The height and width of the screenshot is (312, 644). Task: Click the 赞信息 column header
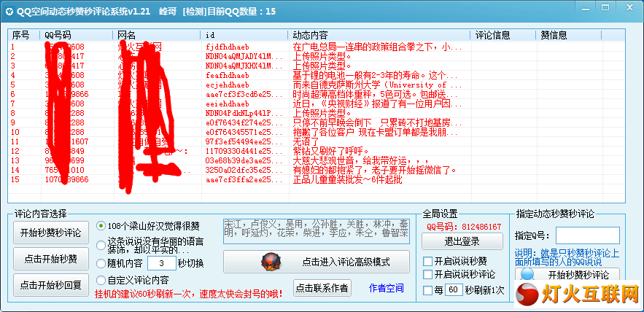tap(569, 35)
